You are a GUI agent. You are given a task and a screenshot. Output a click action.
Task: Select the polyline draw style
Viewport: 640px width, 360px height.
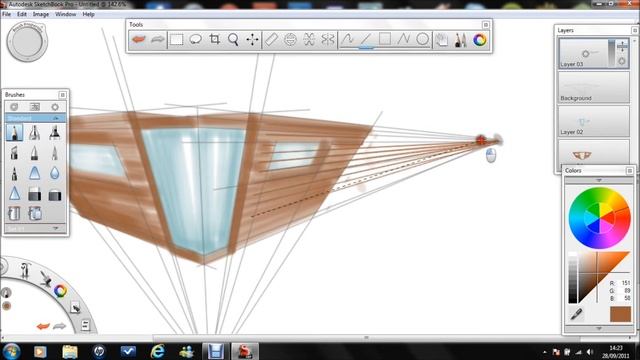(404, 39)
